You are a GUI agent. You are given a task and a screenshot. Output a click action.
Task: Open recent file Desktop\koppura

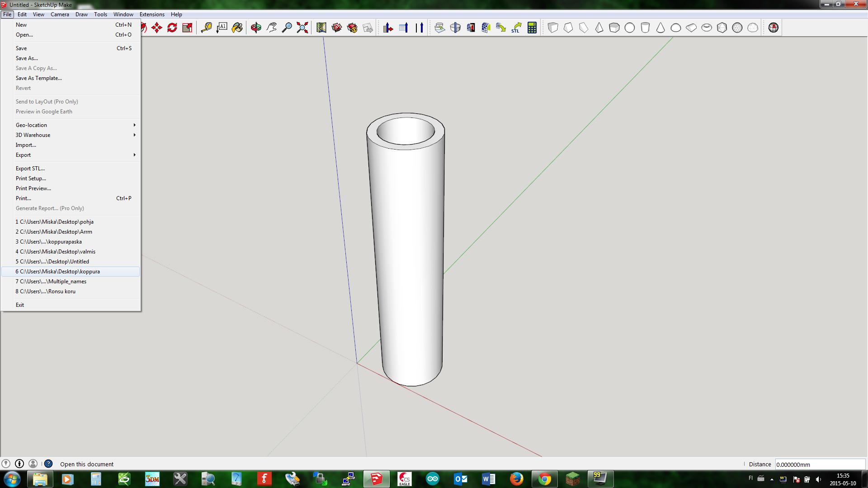point(71,272)
